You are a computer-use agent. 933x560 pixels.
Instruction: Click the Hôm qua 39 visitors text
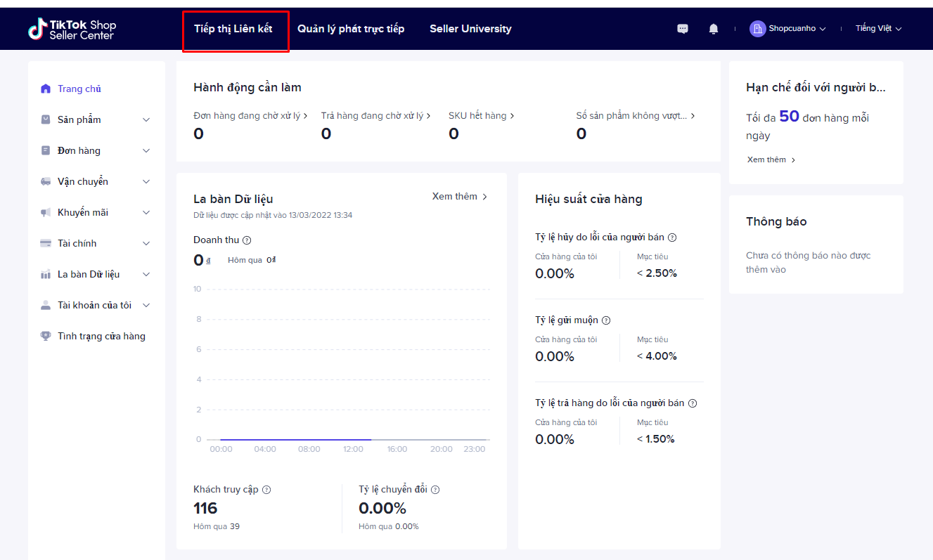(x=217, y=526)
